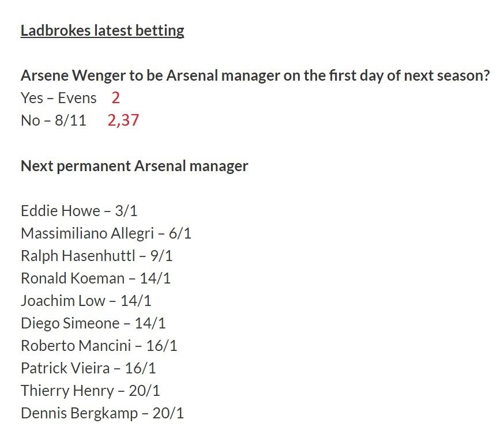Click the red 2,37 annotation
504x446 pixels.
coord(123,120)
